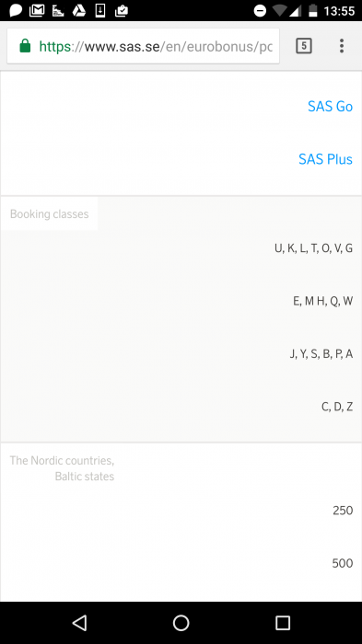
Task: Tap the sas.se URL address bar
Action: [143, 46]
